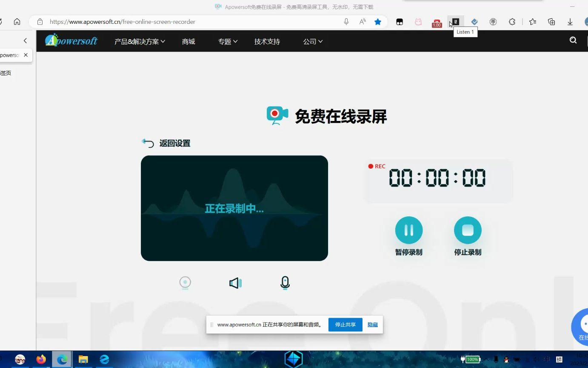Click the blue diamond icon in taskbar center
The width and height of the screenshot is (588, 368).
tap(294, 359)
